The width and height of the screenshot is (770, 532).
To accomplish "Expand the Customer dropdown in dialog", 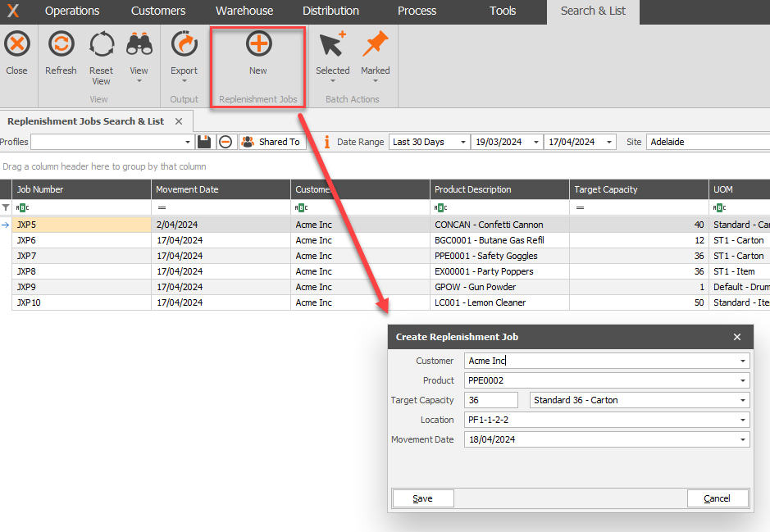I will (x=743, y=361).
